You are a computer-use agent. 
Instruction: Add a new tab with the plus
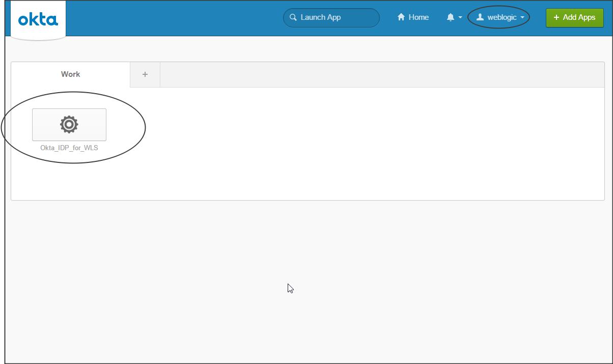pos(145,74)
